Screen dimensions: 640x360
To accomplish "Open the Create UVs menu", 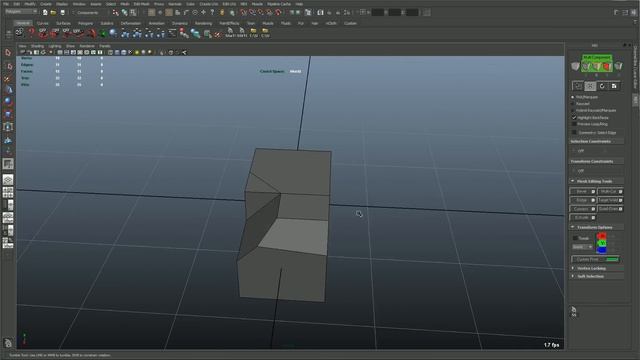I will pos(209,4).
